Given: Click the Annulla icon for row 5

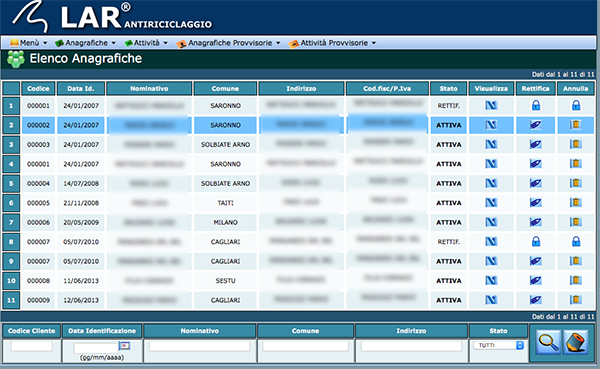Looking at the screenshot, I should click(576, 183).
